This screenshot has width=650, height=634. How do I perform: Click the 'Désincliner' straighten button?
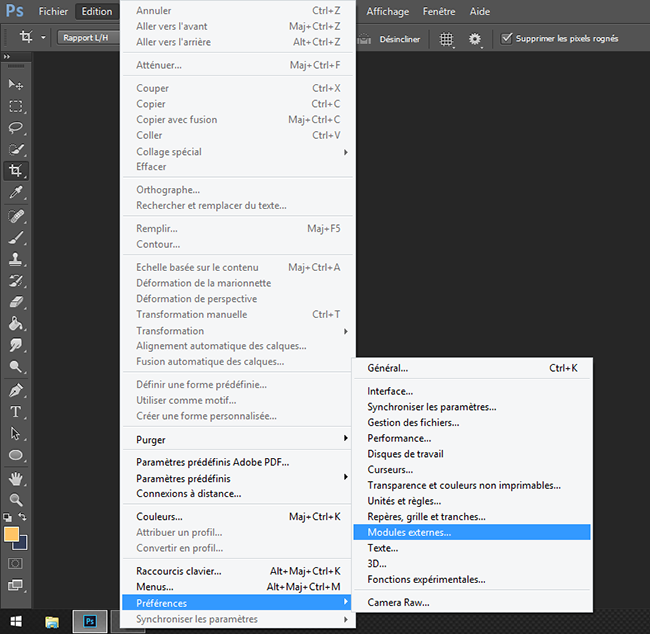click(399, 38)
